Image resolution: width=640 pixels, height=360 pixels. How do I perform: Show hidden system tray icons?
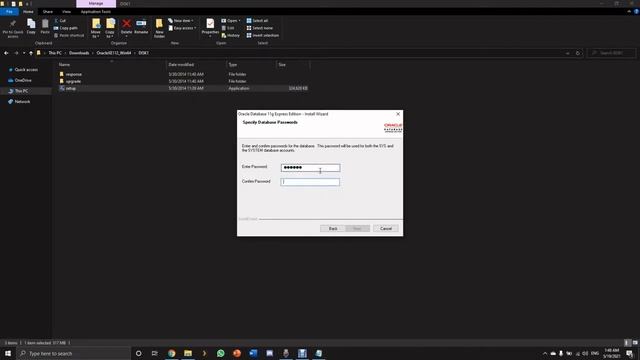544,353
